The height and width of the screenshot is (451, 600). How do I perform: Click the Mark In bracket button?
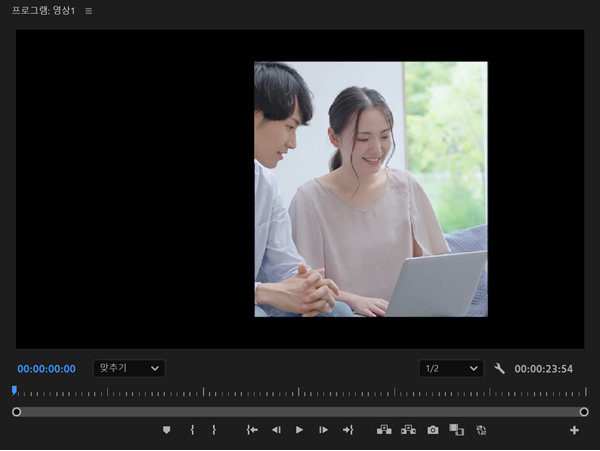click(192, 430)
